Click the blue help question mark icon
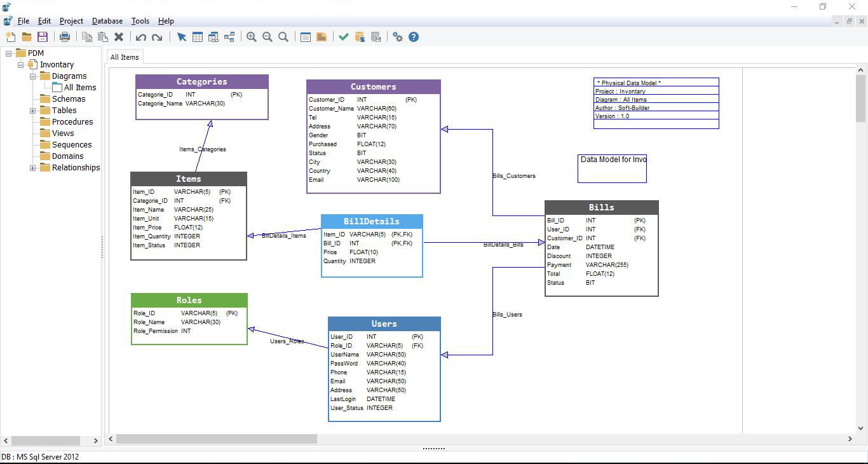The image size is (868, 464). point(414,37)
